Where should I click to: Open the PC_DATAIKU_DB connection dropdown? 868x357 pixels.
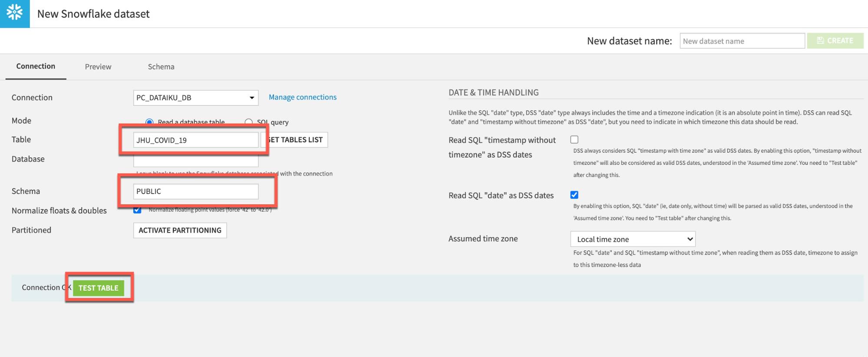click(195, 98)
